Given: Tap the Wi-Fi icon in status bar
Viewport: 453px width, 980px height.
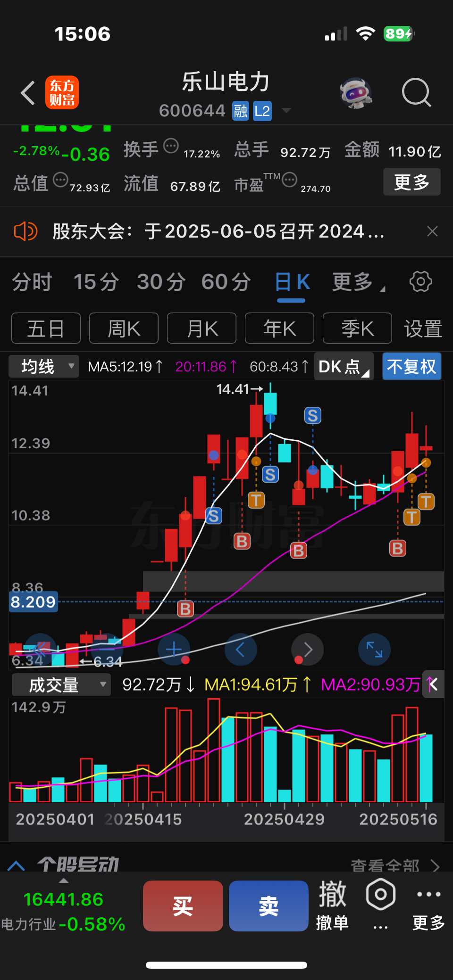Looking at the screenshot, I should 365,33.
